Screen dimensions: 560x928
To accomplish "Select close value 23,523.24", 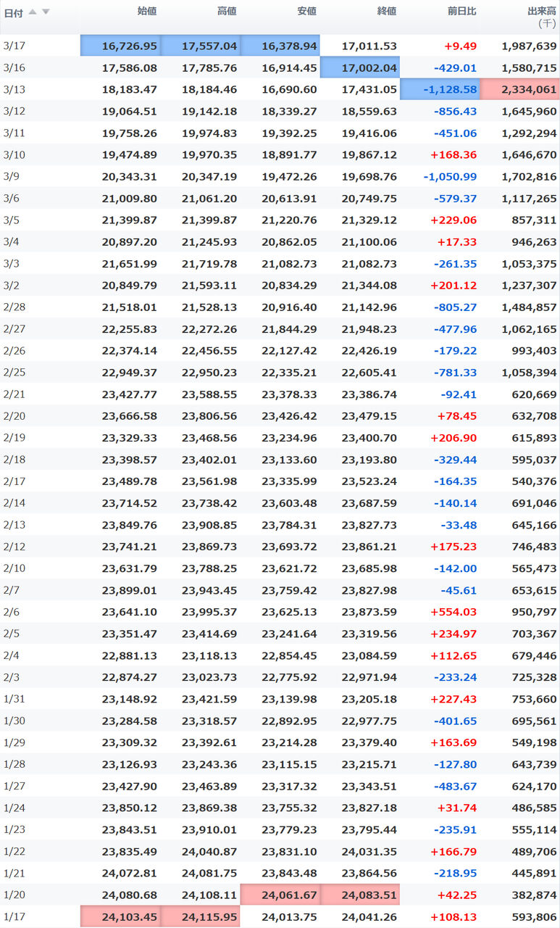I will 369,481.
